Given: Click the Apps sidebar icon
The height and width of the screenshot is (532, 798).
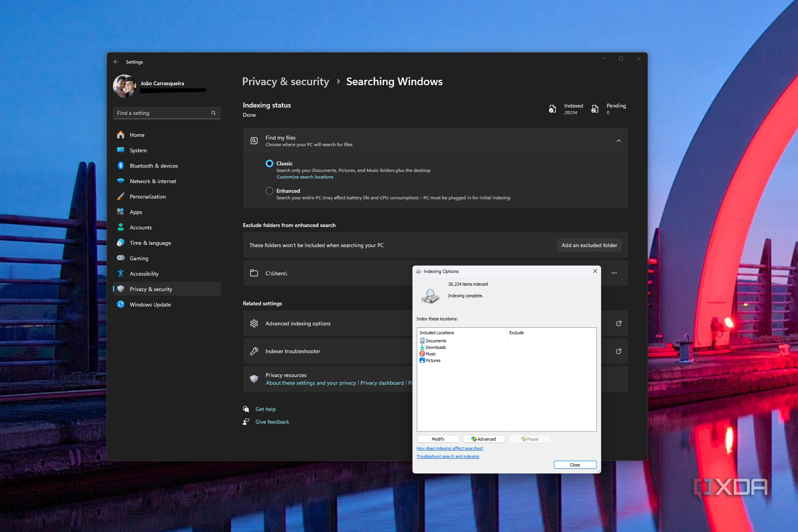Looking at the screenshot, I should tap(120, 212).
